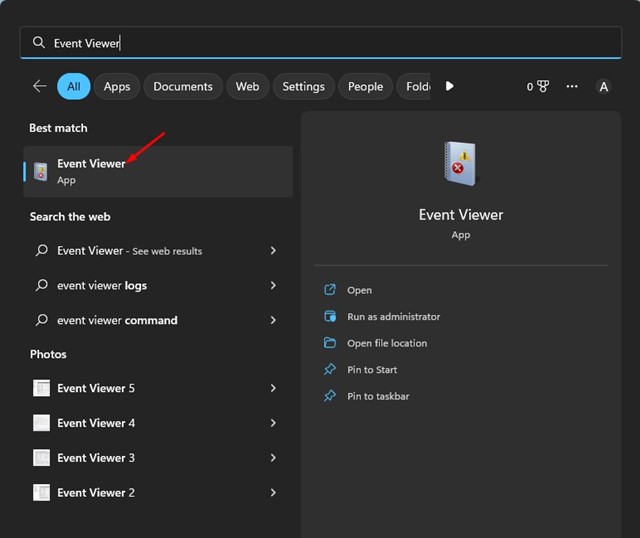This screenshot has height=538, width=640.
Task: Switch to the Documents filter tab
Action: 182,87
